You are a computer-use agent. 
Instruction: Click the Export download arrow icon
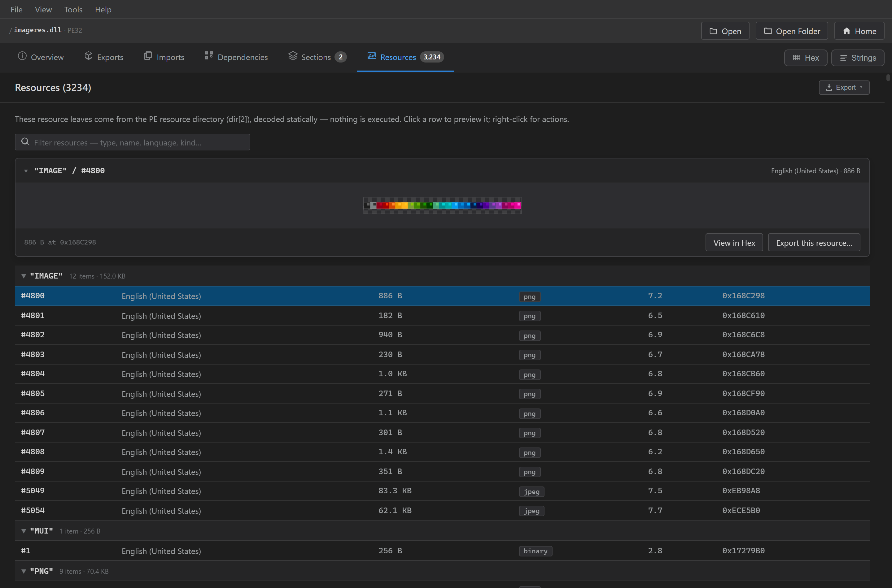829,87
